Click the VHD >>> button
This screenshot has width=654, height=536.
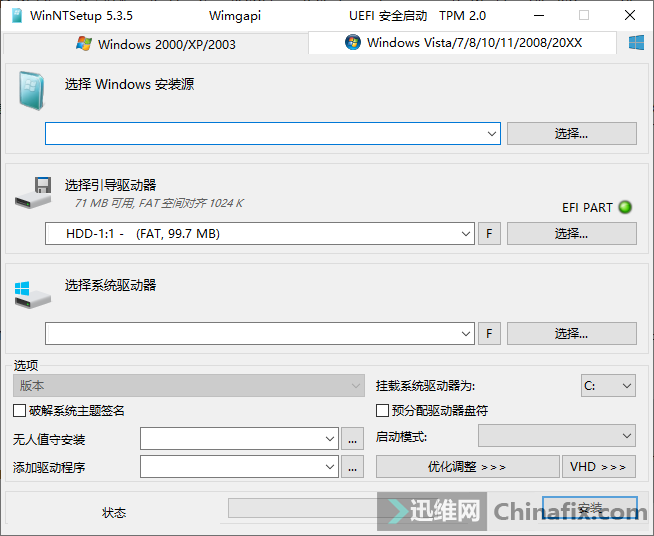[x=599, y=466]
